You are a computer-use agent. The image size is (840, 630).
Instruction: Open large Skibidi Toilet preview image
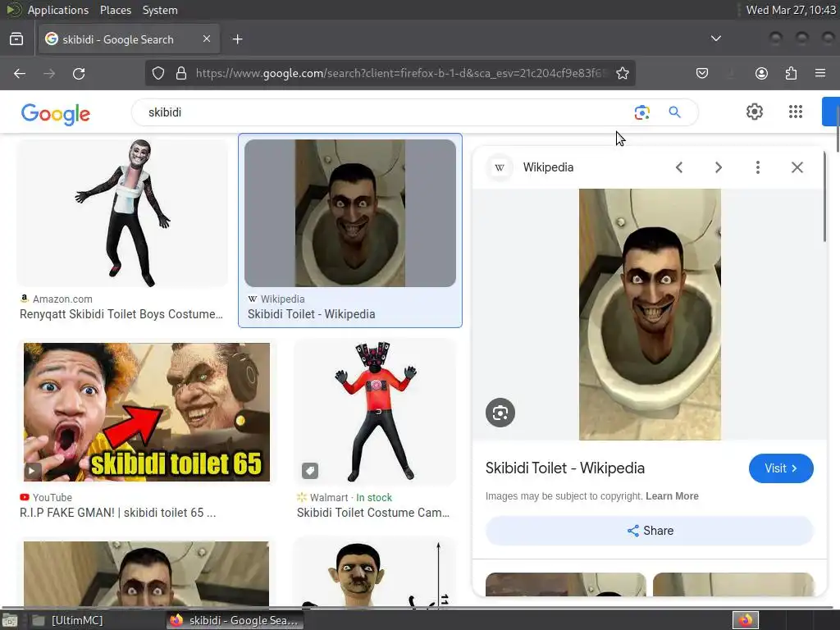650,314
